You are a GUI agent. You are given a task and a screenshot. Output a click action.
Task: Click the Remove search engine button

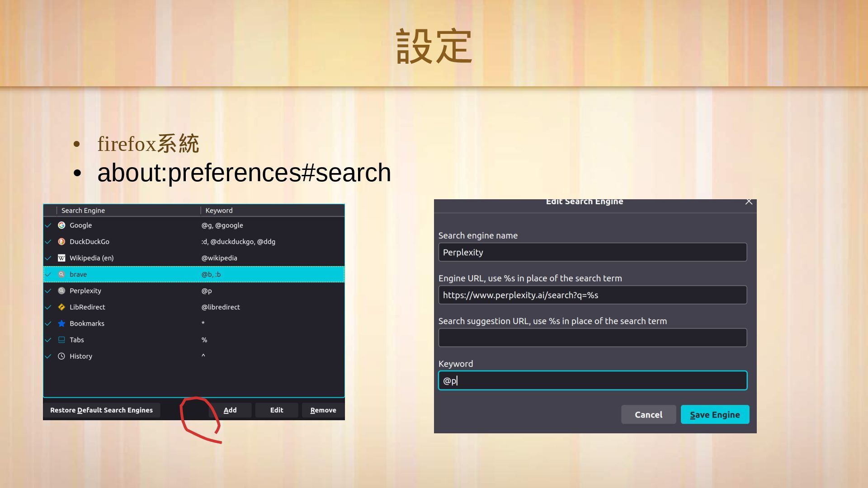[x=323, y=410]
